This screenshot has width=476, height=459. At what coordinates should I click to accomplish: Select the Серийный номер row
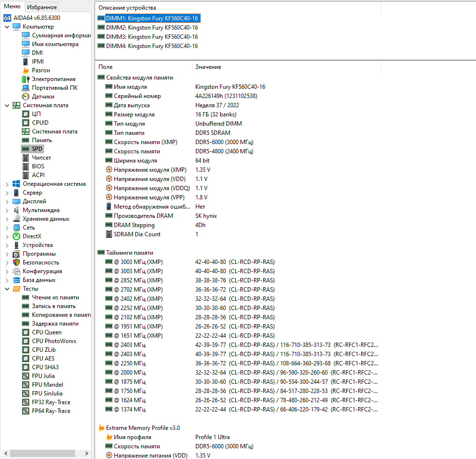tap(238, 96)
